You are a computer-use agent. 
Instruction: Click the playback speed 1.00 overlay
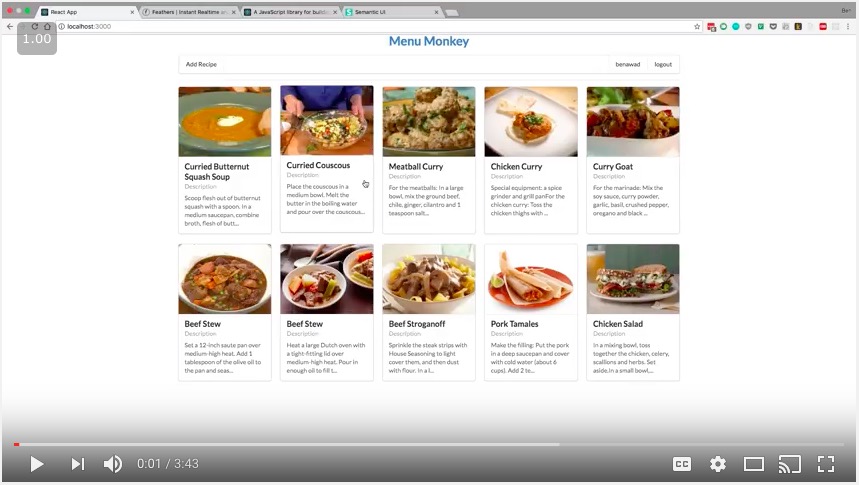[x=37, y=39]
